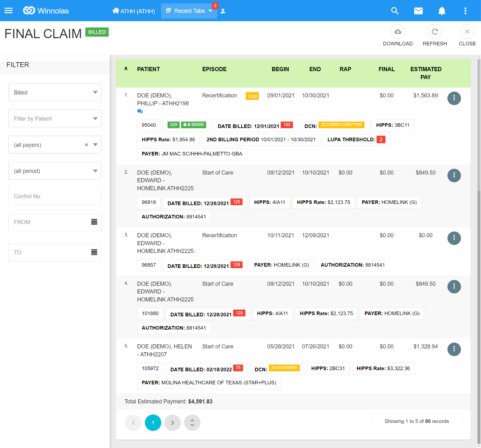Open FROM date calendar picker
Viewport: 481px width, 448px height.
94,222
